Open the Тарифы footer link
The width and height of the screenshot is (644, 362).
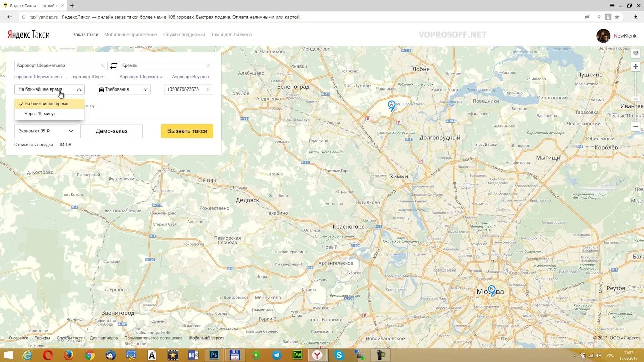coord(42,338)
